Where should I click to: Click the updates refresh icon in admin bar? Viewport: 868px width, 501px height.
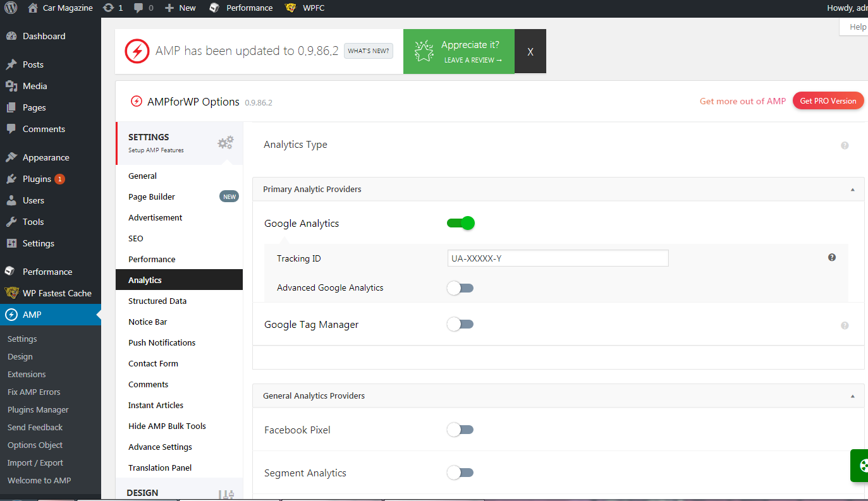(x=108, y=8)
